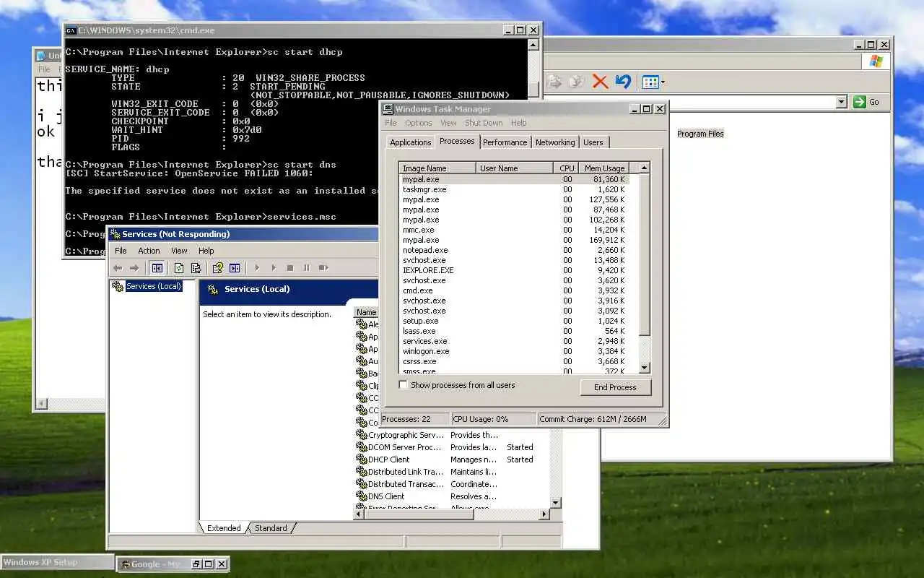Click cmd.exe scrollbar up arrow

click(x=533, y=45)
